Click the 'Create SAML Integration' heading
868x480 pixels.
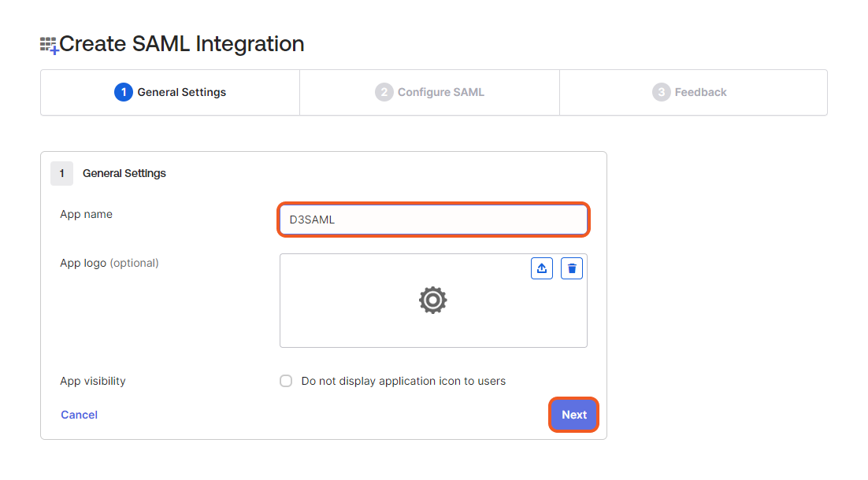coord(182,44)
